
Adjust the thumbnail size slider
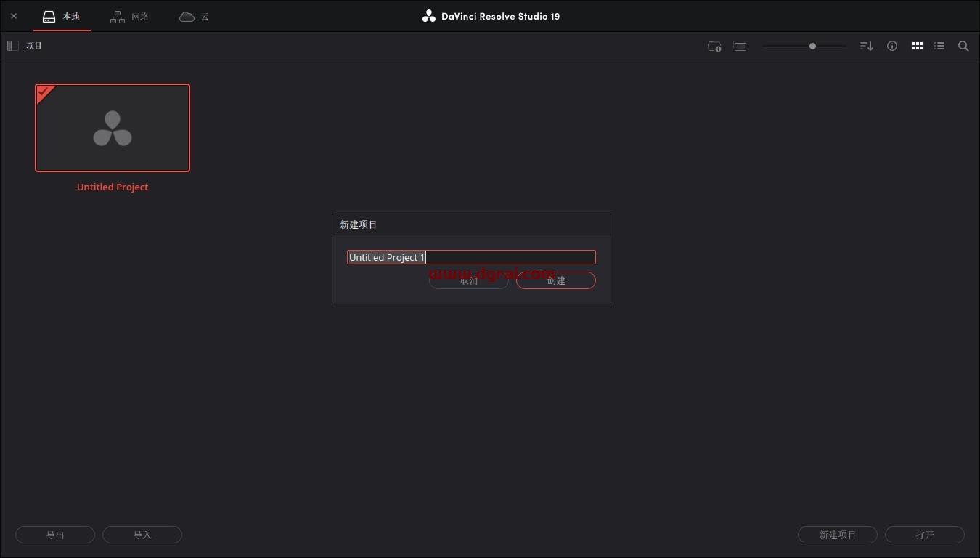[812, 46]
